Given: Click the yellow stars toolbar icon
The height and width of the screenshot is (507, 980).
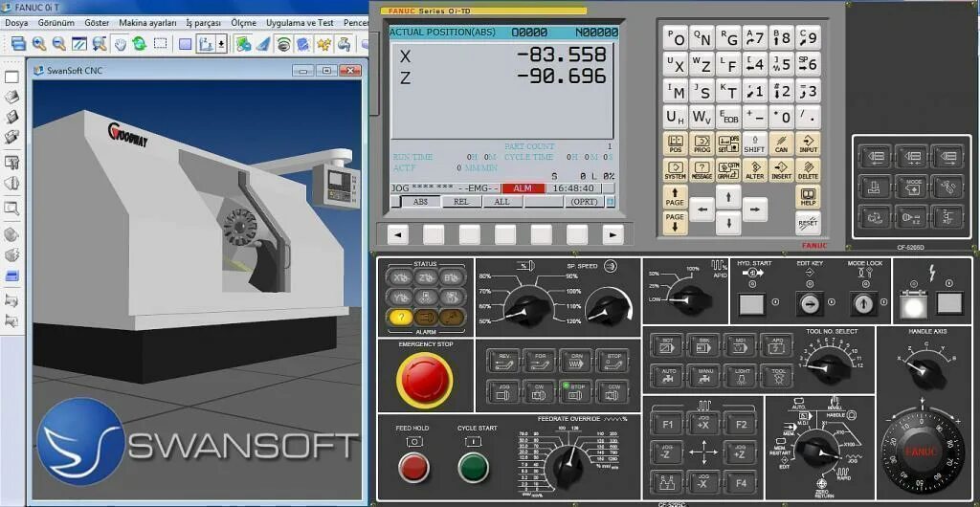Looking at the screenshot, I should point(324,44).
